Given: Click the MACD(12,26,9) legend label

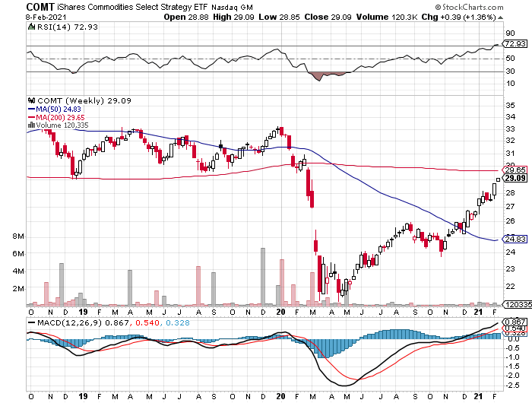Looking at the screenshot, I should coord(70,322).
